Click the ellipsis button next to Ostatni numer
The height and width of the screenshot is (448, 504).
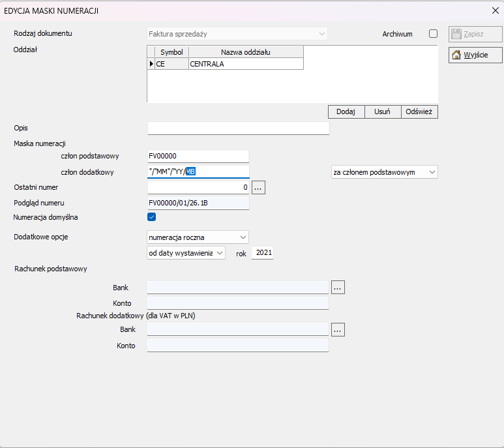tap(259, 188)
